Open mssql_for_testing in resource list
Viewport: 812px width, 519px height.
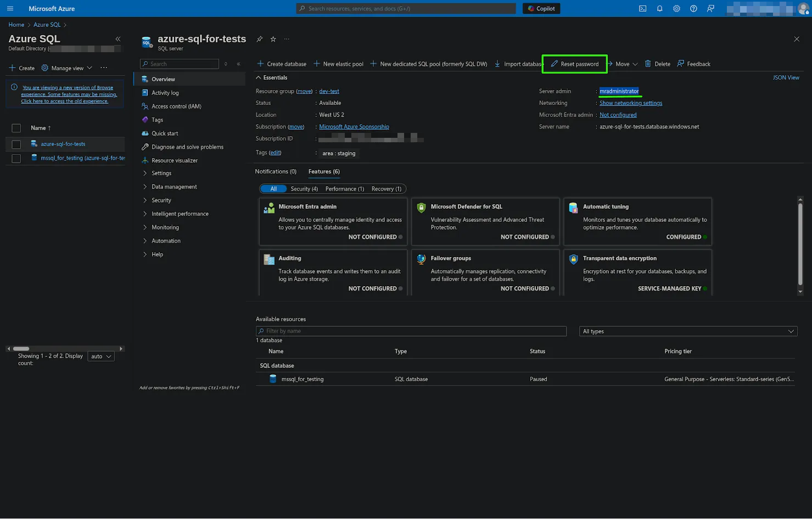coord(82,158)
